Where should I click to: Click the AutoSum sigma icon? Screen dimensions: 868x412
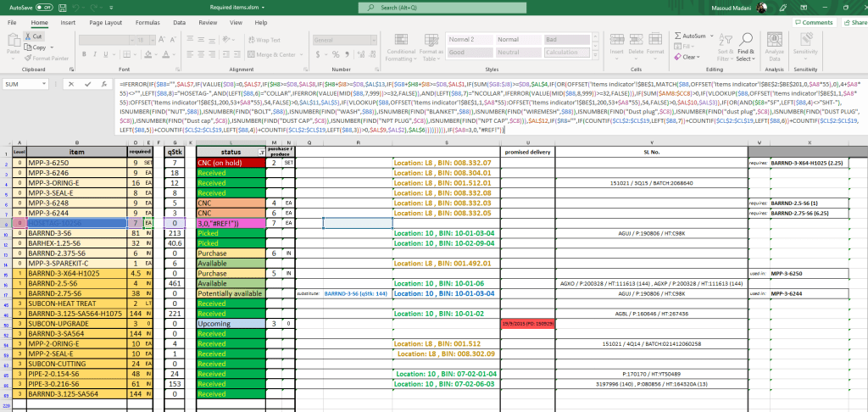pyautogui.click(x=676, y=36)
